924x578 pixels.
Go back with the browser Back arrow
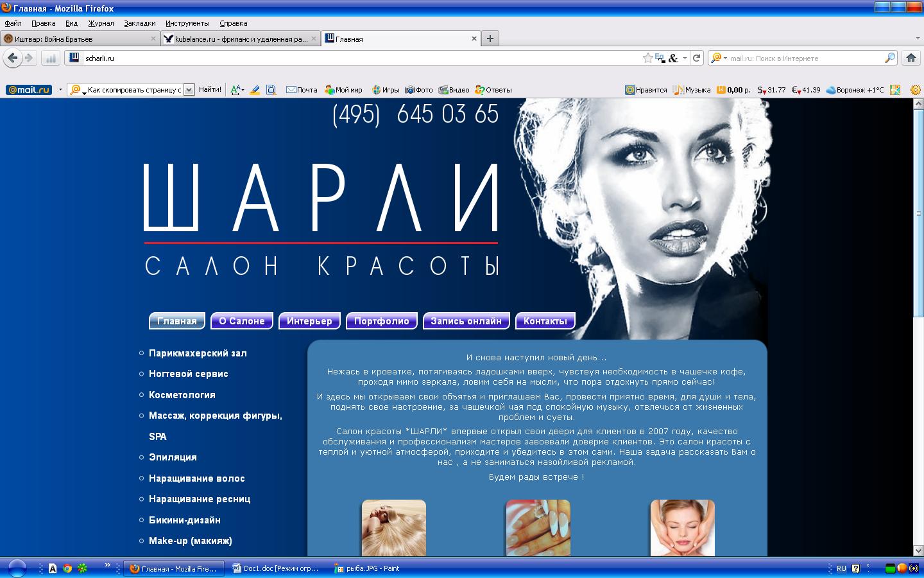click(x=12, y=58)
